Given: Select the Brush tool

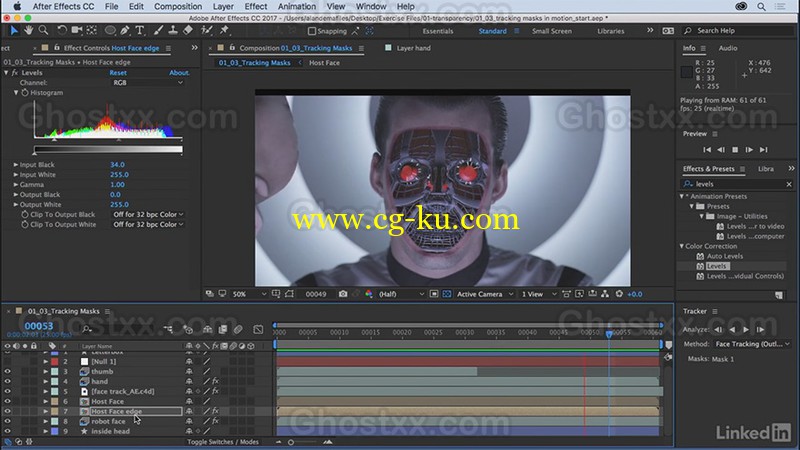Looking at the screenshot, I should 158,31.
